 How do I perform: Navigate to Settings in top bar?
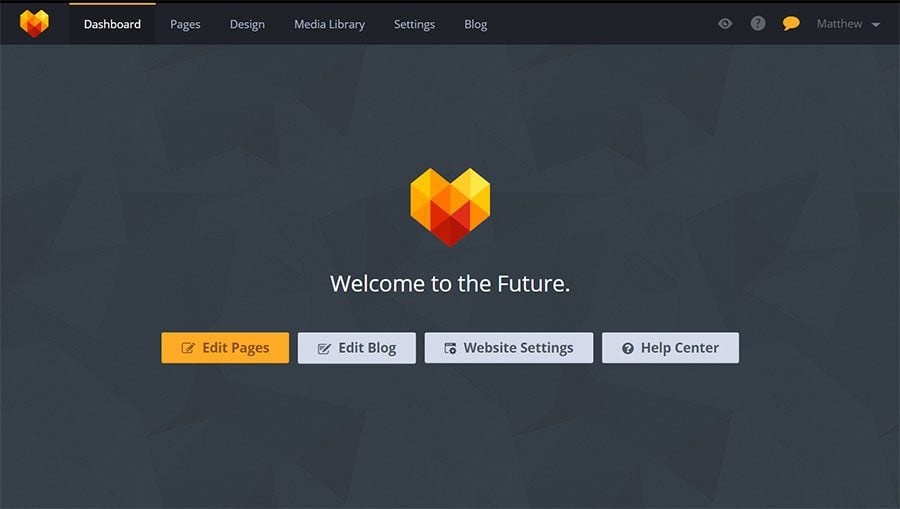(414, 24)
